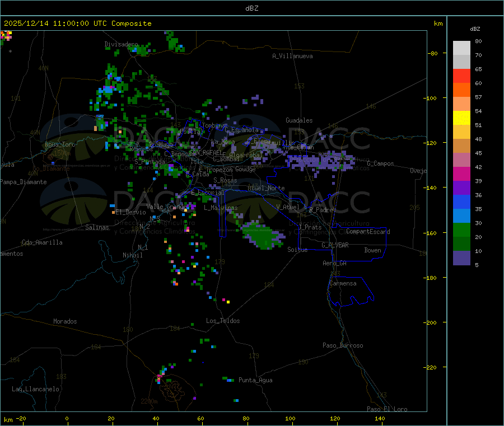Click the Nihuil label
The width and height of the screenshot is (504, 426).
(x=132, y=255)
